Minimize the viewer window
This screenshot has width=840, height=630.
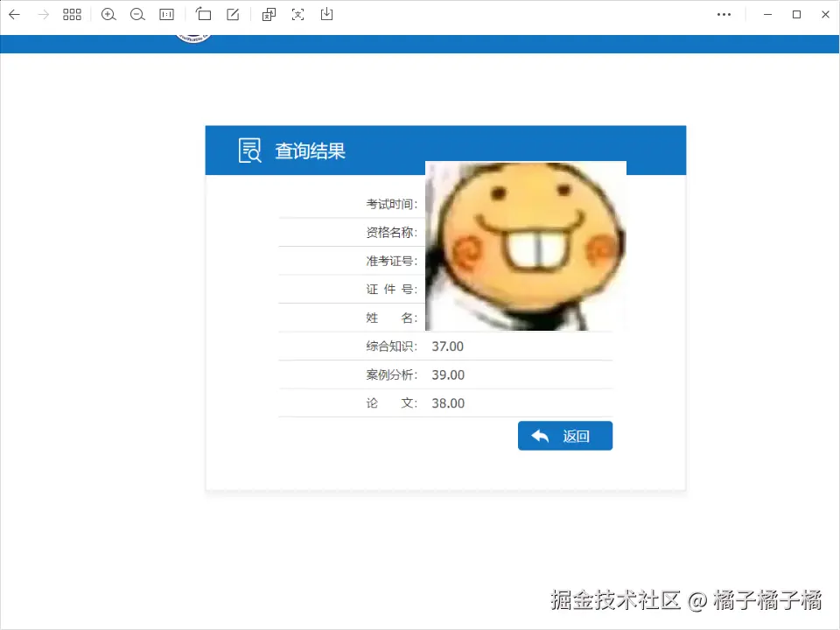(x=767, y=14)
